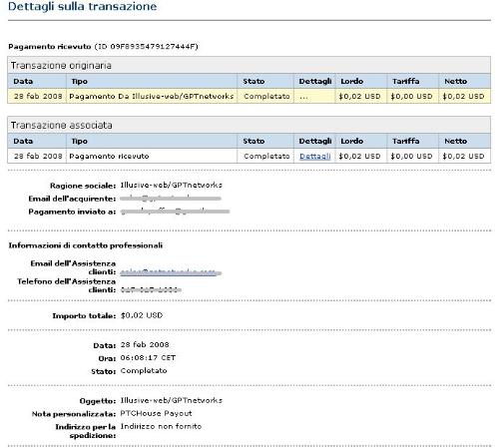Click the 'Transazione originaria' section title

click(x=61, y=66)
